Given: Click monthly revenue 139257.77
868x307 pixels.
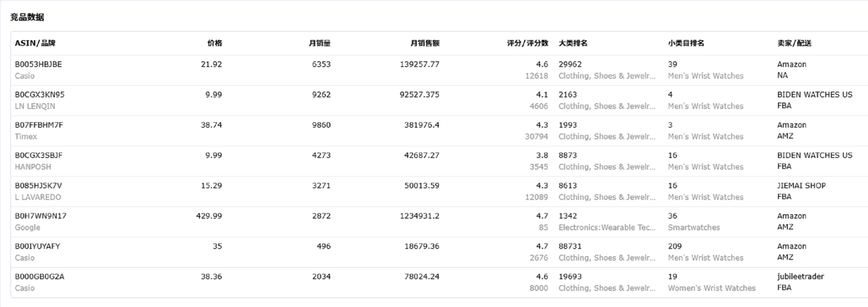Looking at the screenshot, I should pyautogui.click(x=420, y=64).
